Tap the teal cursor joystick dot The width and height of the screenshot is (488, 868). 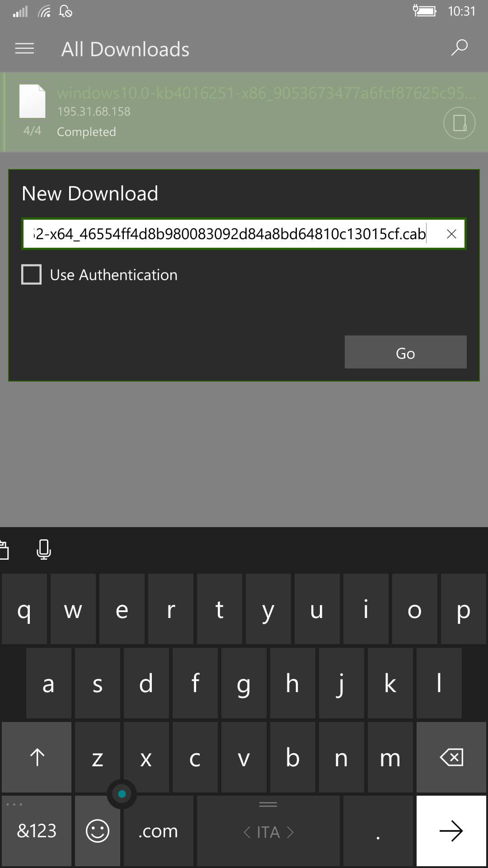(122, 793)
